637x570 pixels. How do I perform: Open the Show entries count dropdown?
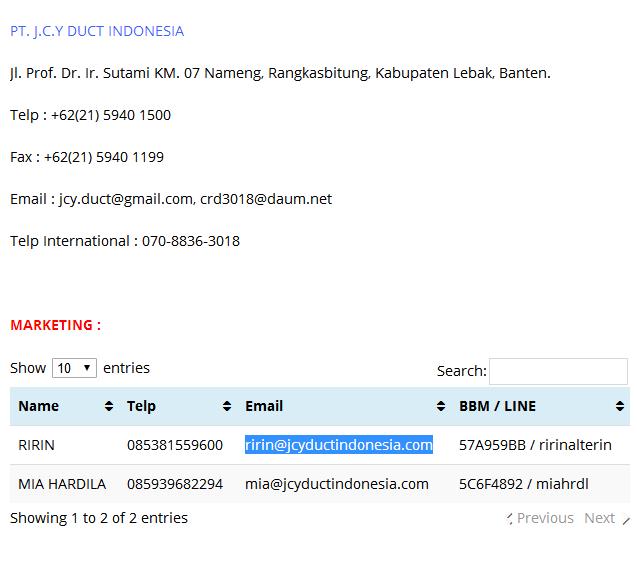click(74, 368)
